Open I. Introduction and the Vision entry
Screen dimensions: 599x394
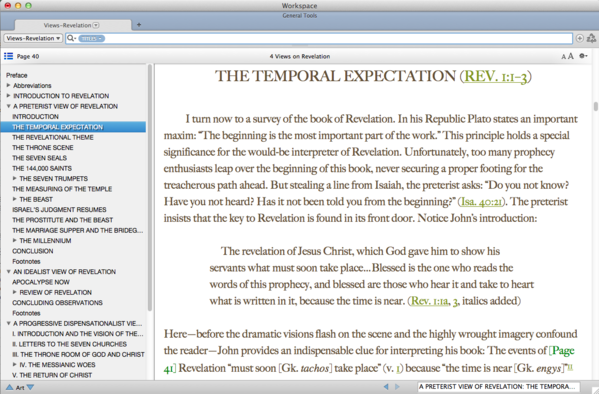click(78, 334)
